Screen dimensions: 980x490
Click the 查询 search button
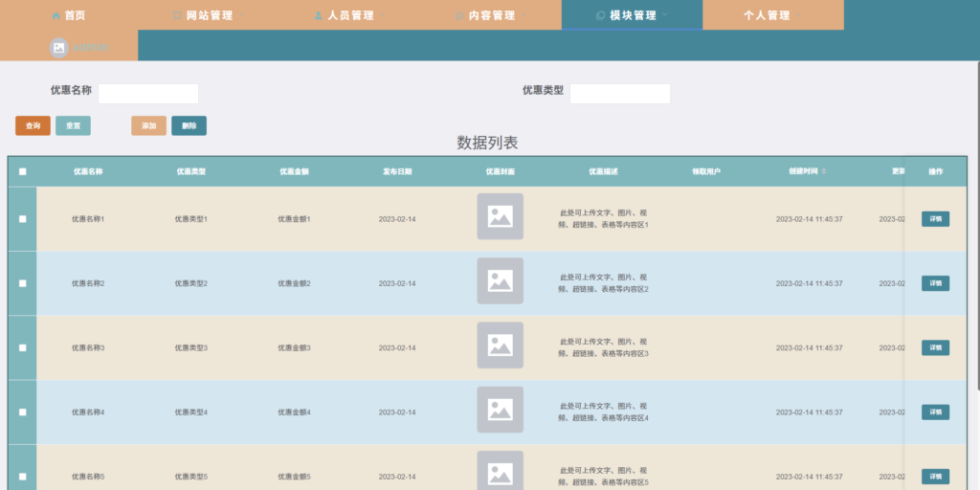pyautogui.click(x=33, y=125)
